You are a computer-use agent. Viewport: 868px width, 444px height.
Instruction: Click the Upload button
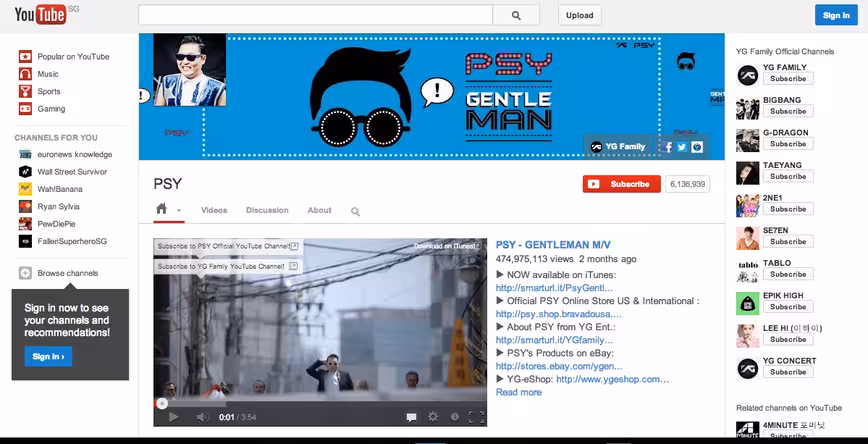580,16
